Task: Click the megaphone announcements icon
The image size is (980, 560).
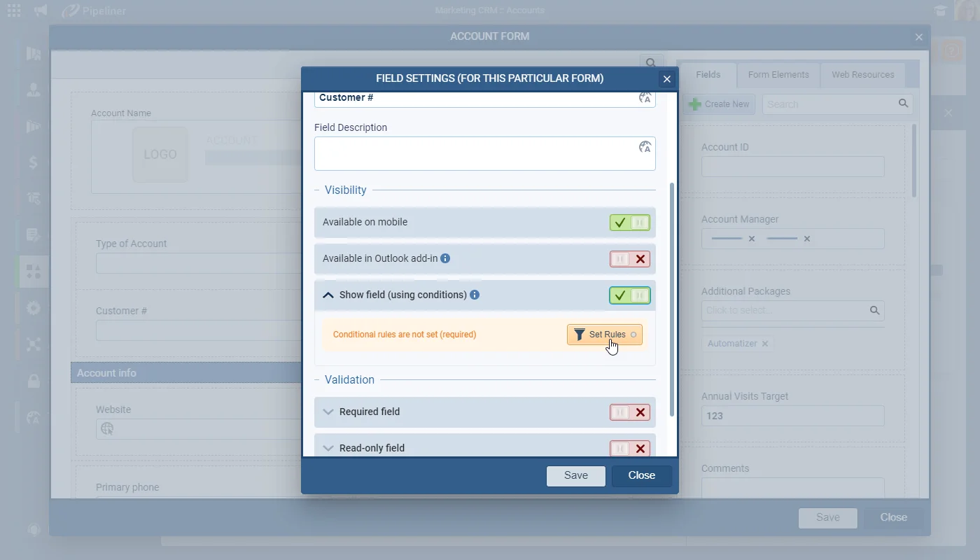Action: coord(41,10)
